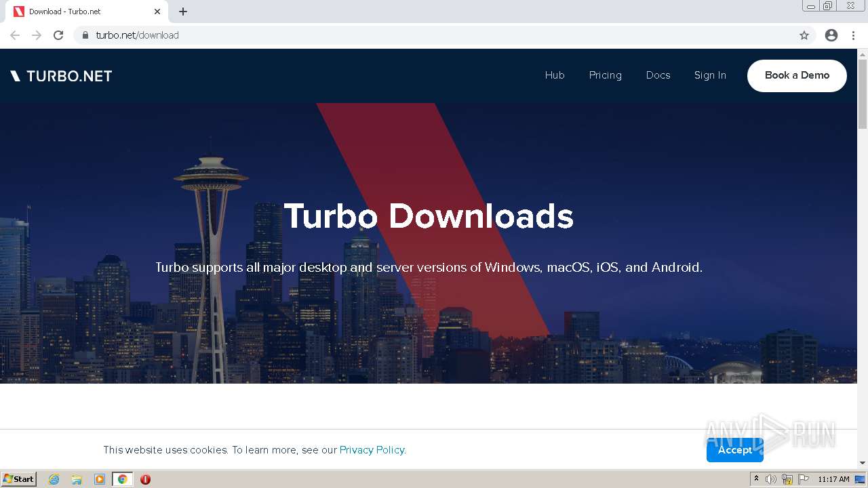Click the Turbo.net logo in header
Viewport: 868px width, 488px height.
click(61, 76)
